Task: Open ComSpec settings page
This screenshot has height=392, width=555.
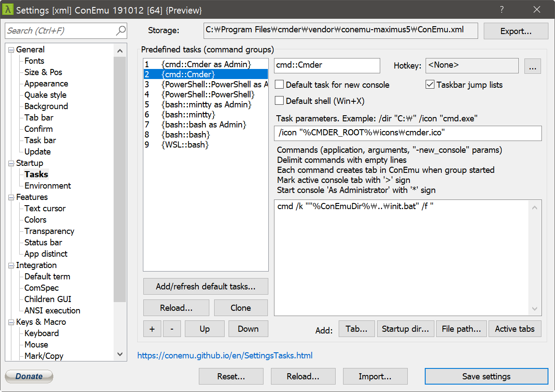Action: click(42, 288)
